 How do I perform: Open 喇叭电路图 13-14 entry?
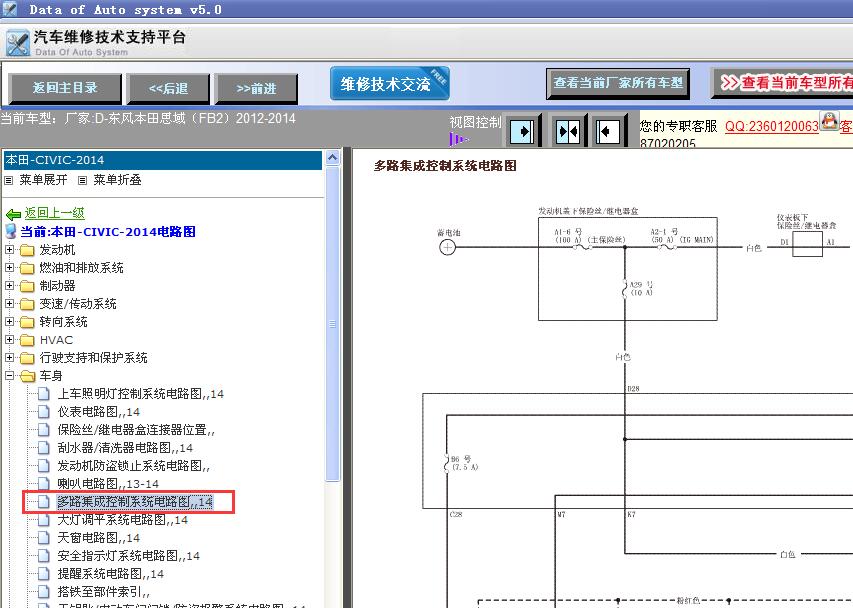[108, 483]
